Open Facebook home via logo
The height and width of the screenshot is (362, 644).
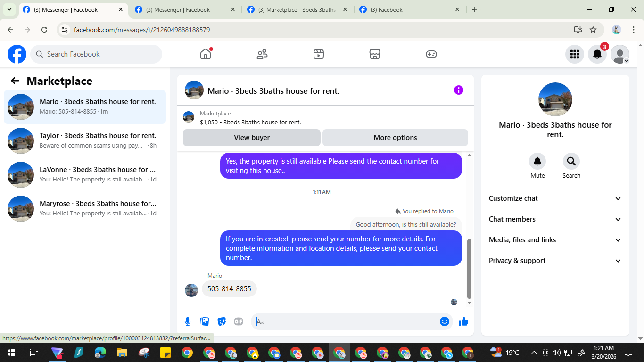(x=17, y=54)
